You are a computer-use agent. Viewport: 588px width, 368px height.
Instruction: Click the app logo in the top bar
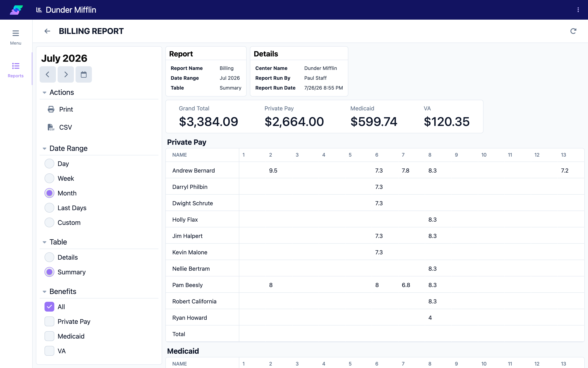coord(16,10)
